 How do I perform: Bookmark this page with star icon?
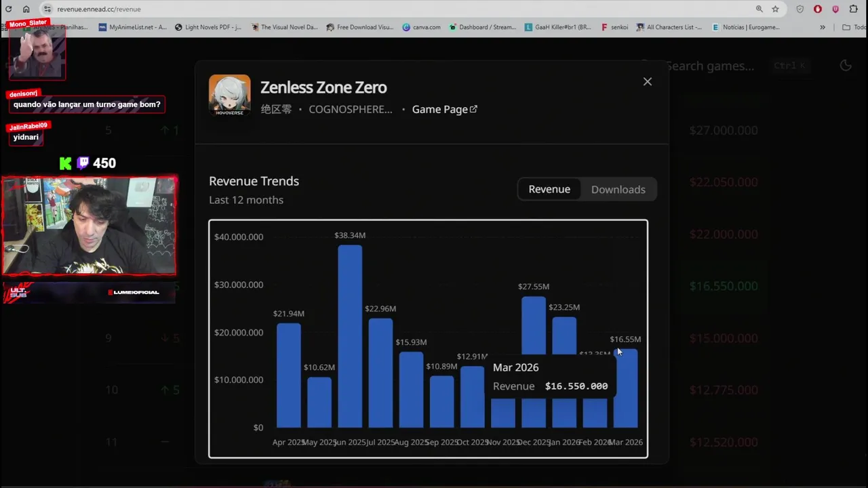[775, 9]
